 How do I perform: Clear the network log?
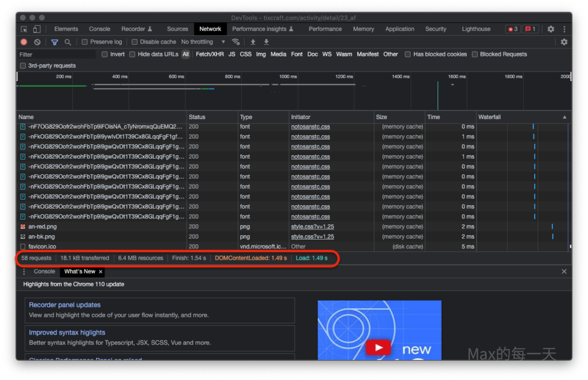(x=37, y=42)
